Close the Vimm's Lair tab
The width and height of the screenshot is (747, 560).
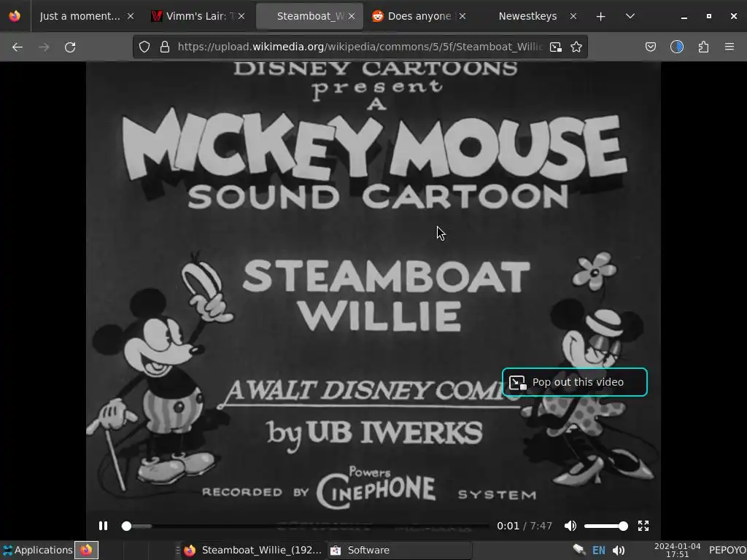[241, 16]
